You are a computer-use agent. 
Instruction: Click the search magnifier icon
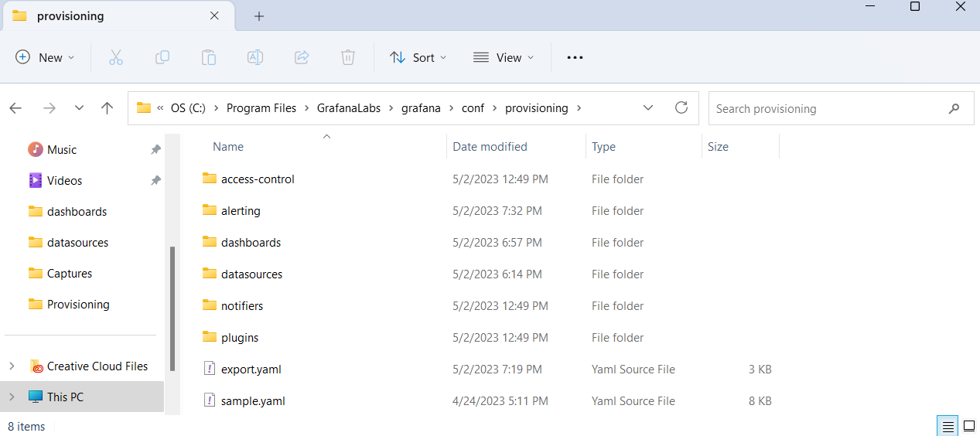point(954,109)
